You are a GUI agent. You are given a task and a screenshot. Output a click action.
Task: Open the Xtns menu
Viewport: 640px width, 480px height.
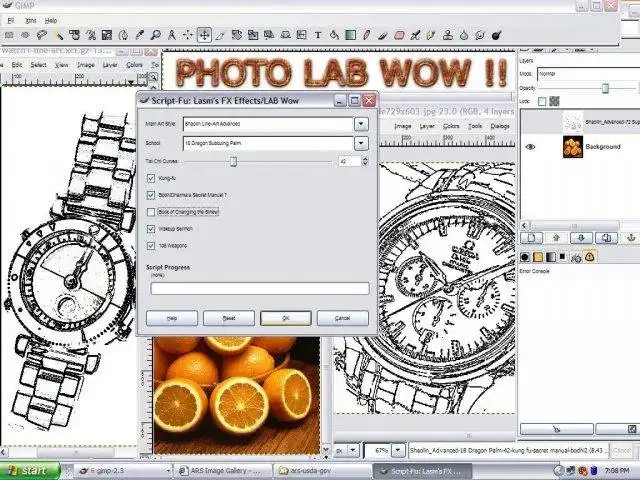pyautogui.click(x=31, y=20)
